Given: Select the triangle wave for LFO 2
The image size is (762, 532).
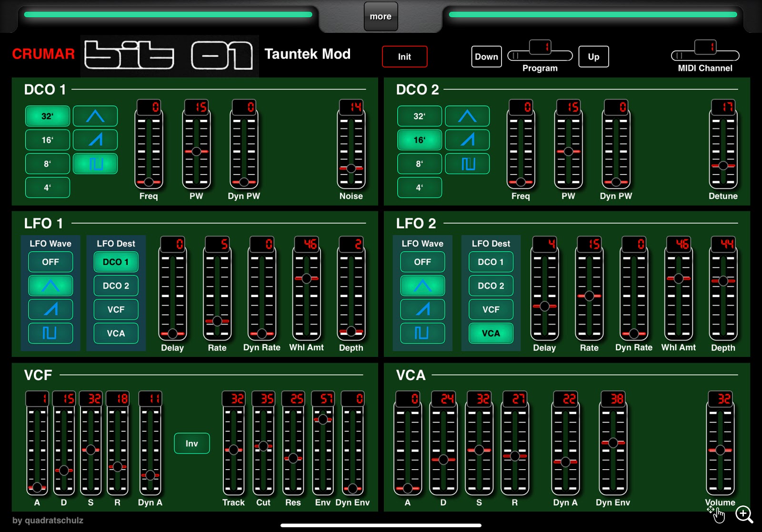Looking at the screenshot, I should (422, 286).
